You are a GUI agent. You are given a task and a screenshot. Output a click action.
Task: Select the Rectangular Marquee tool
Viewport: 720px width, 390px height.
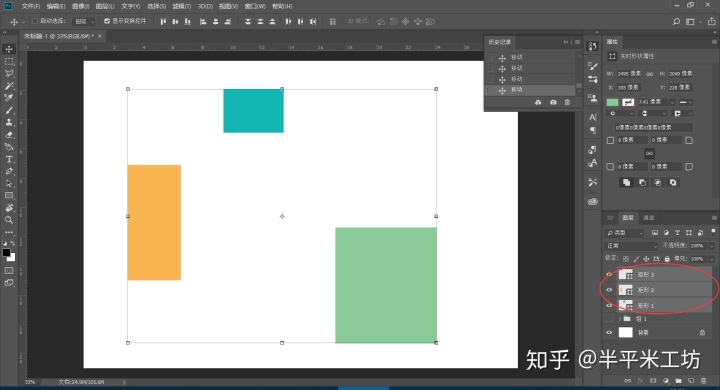[x=9, y=62]
